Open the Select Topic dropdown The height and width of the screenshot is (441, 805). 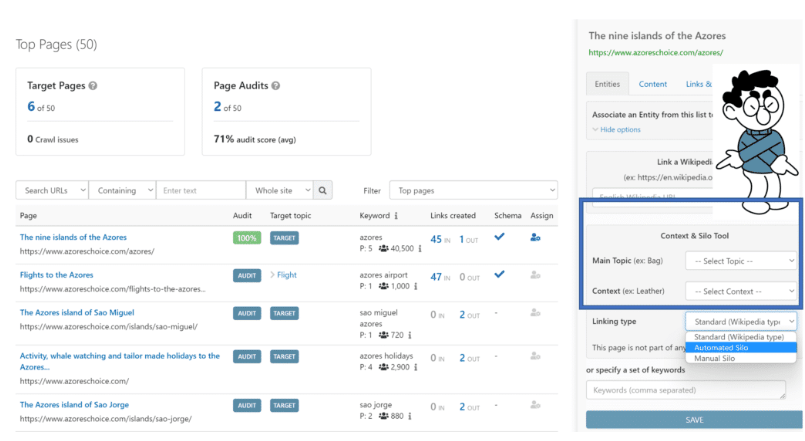[x=740, y=260]
